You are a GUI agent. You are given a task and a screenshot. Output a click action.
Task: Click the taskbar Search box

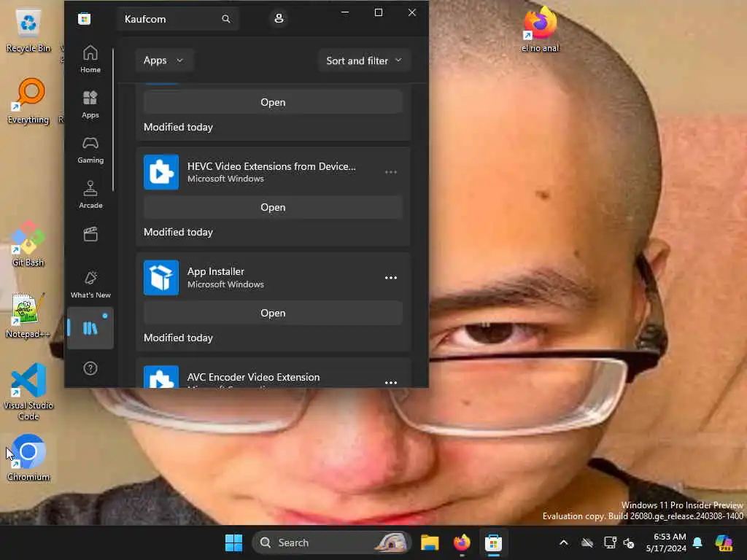(x=332, y=542)
